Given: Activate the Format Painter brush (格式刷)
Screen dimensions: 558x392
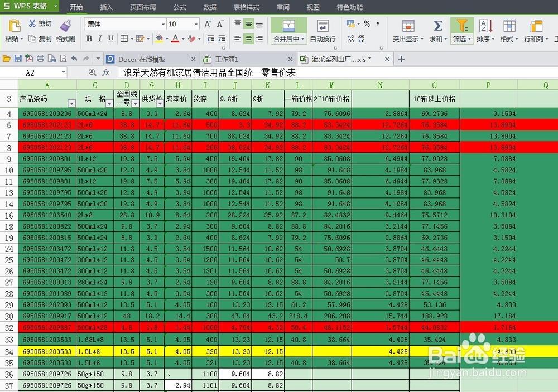Looking at the screenshot, I should (65, 31).
